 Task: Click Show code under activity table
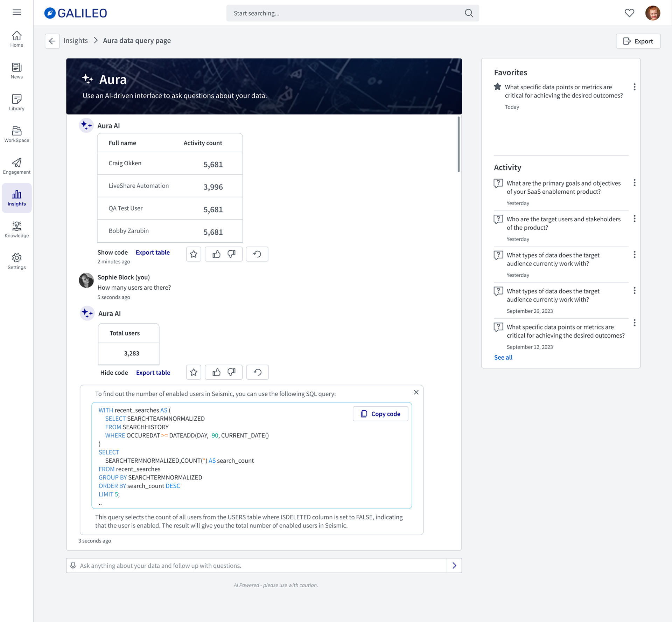tap(112, 252)
